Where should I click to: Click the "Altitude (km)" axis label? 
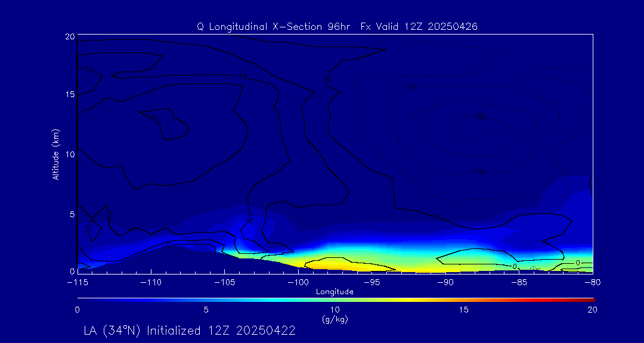tap(56, 154)
